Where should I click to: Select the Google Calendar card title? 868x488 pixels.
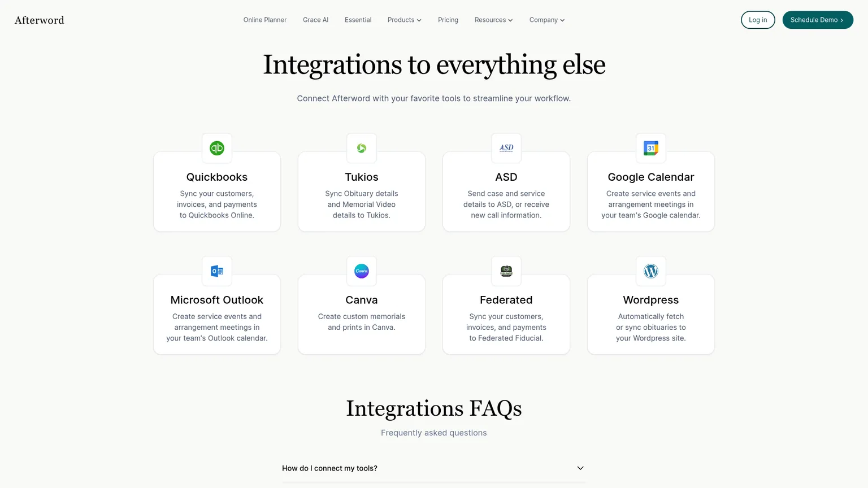pyautogui.click(x=651, y=177)
